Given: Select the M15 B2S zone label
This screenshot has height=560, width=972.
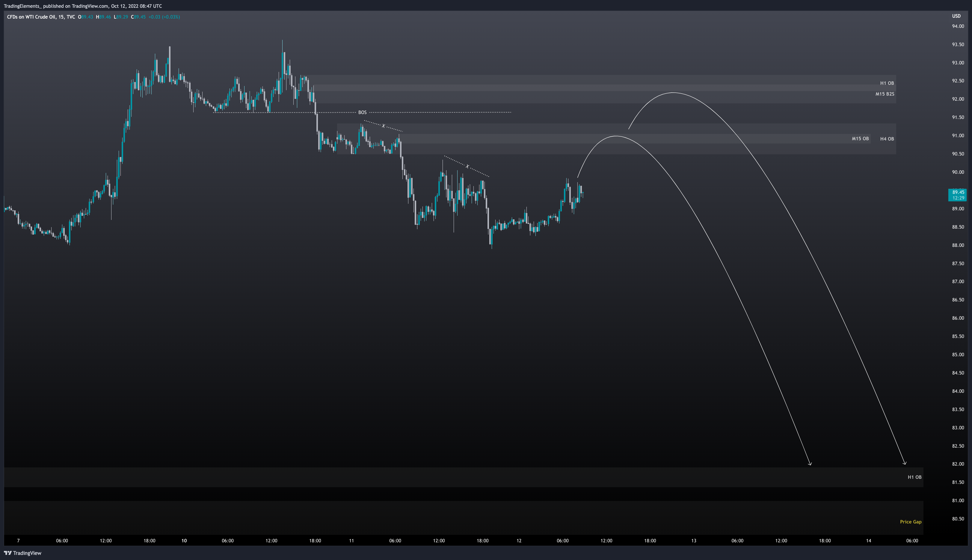Looking at the screenshot, I should tap(885, 94).
